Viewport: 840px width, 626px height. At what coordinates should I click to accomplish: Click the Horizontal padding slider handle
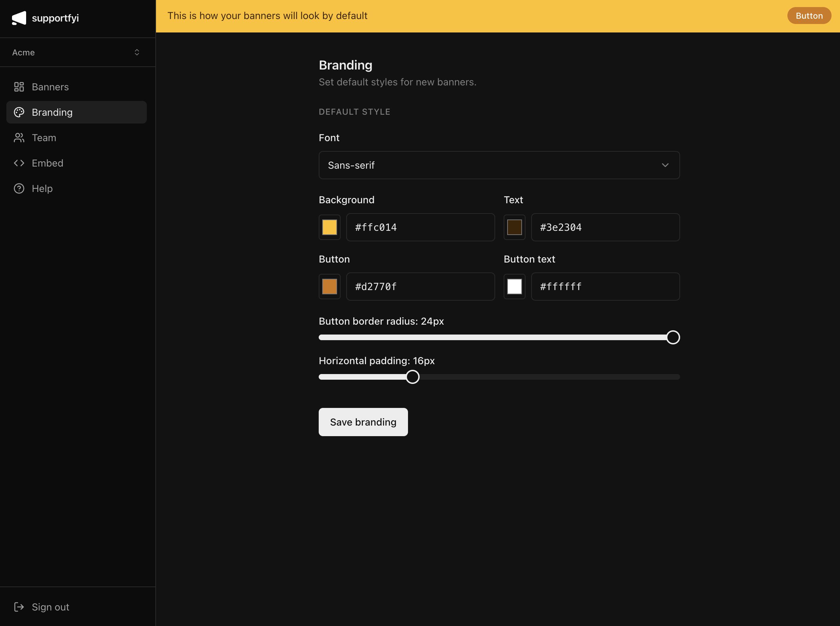coord(413,377)
